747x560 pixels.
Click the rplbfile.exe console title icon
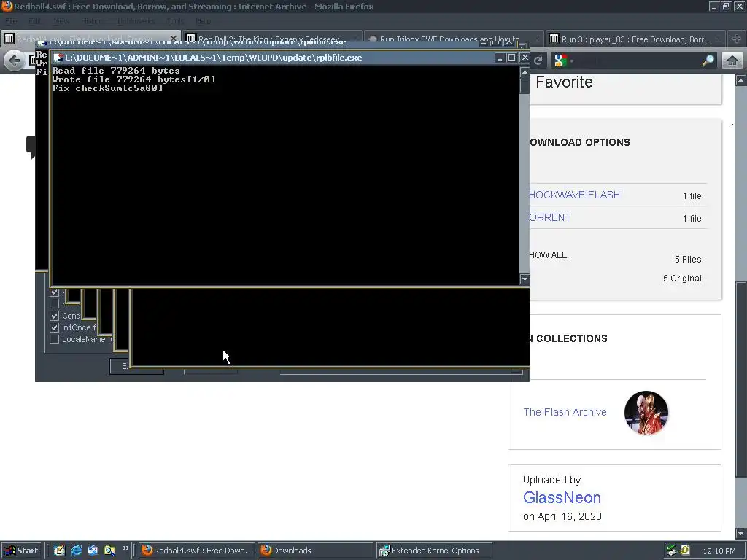click(58, 58)
